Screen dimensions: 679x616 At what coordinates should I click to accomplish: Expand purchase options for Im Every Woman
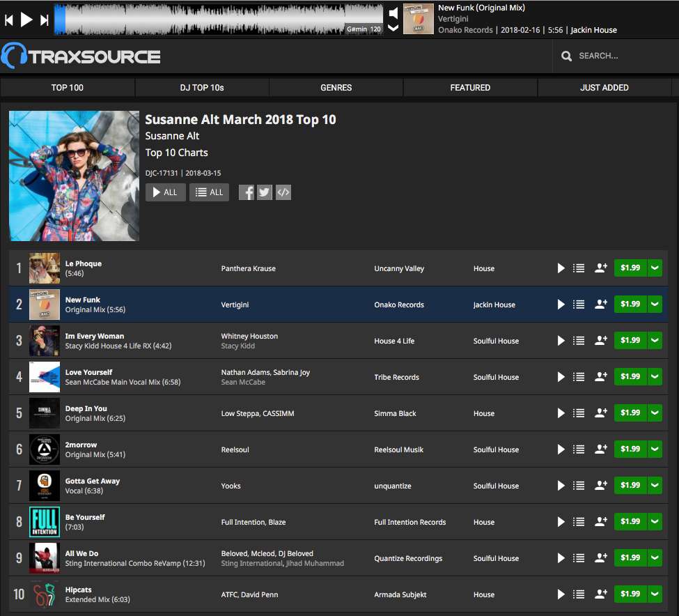(655, 341)
